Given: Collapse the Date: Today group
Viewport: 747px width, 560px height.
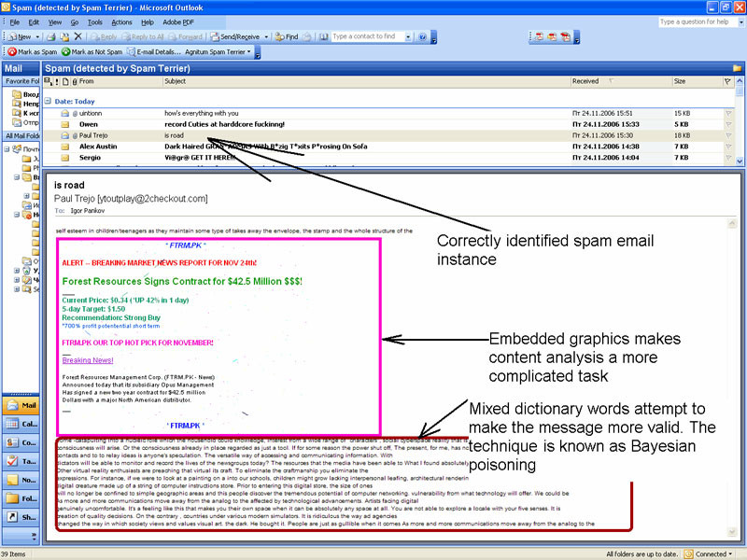Looking at the screenshot, I should 48,101.
